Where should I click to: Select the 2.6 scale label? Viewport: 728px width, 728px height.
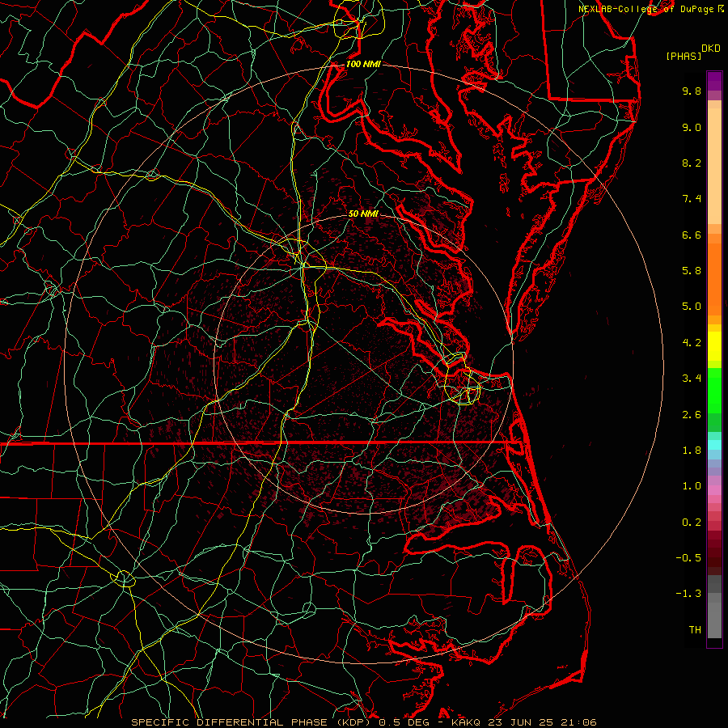[692, 415]
